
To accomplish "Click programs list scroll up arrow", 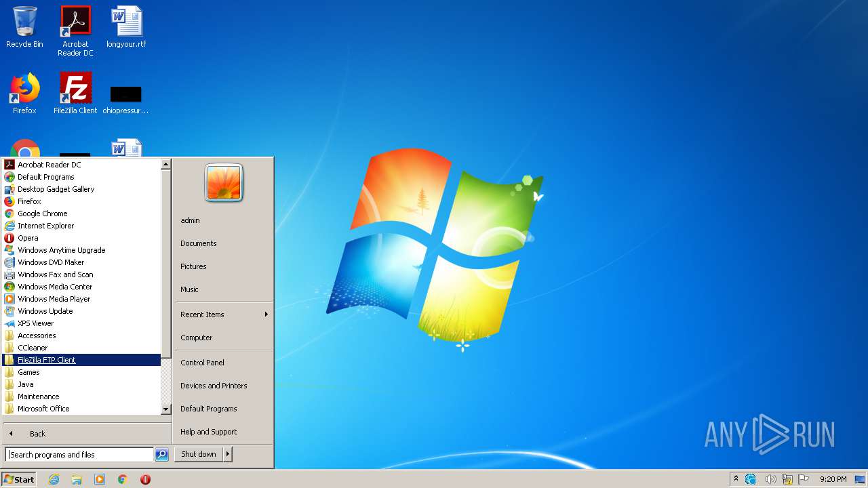I will click(x=166, y=164).
